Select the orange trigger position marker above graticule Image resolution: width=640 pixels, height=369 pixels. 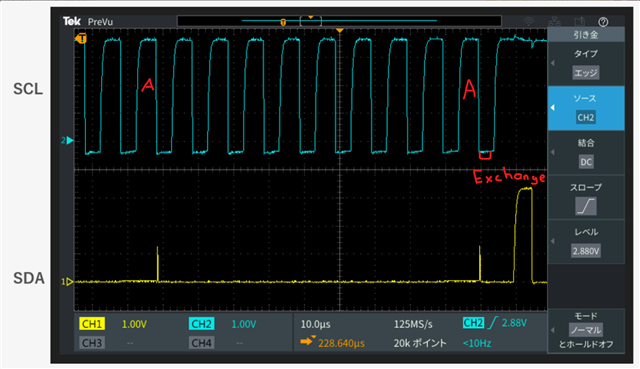click(x=340, y=31)
